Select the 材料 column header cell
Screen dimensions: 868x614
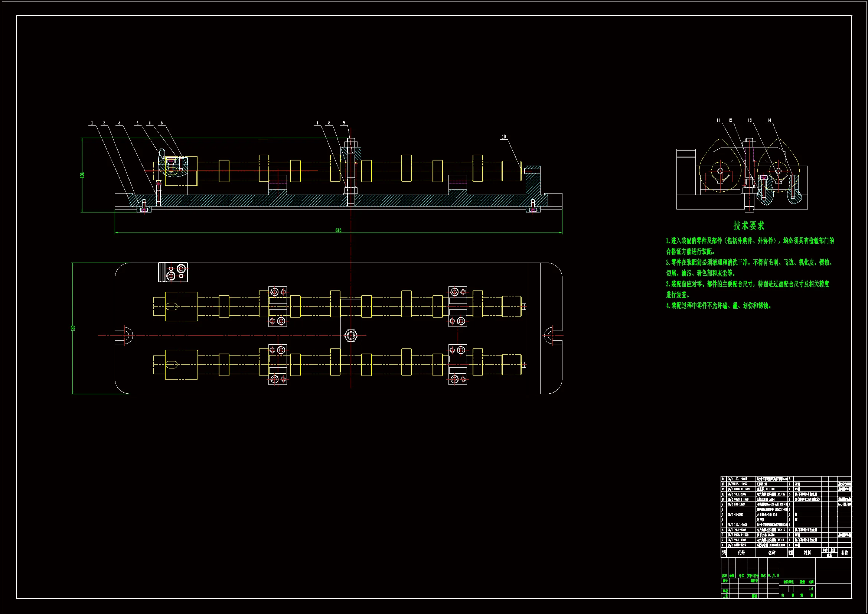(x=807, y=553)
